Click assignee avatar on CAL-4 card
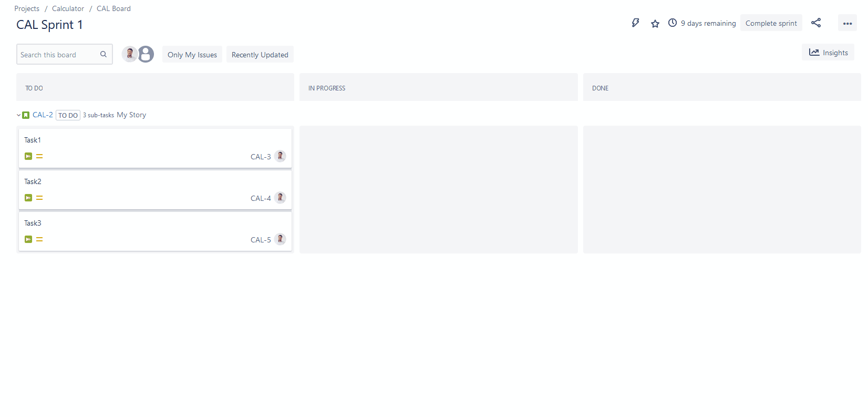The image size is (868, 417). pos(280,198)
